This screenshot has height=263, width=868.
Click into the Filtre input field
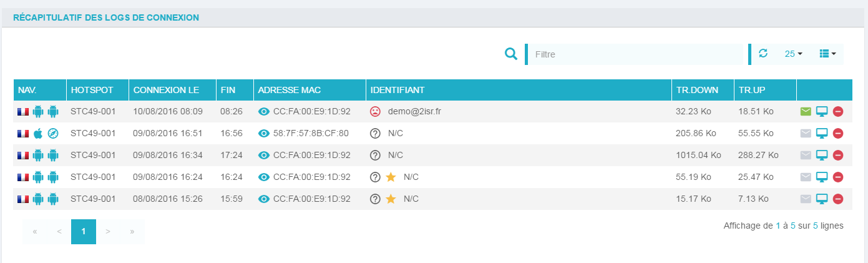pos(636,54)
